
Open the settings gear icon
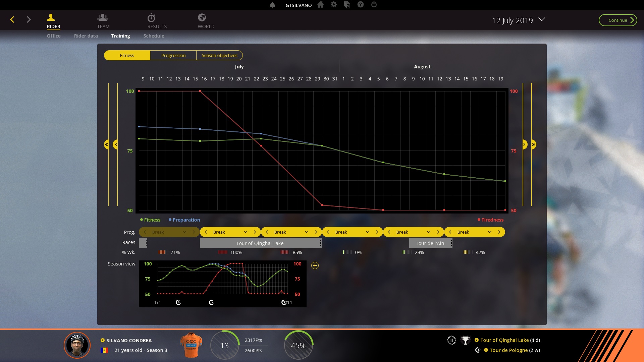point(334,5)
